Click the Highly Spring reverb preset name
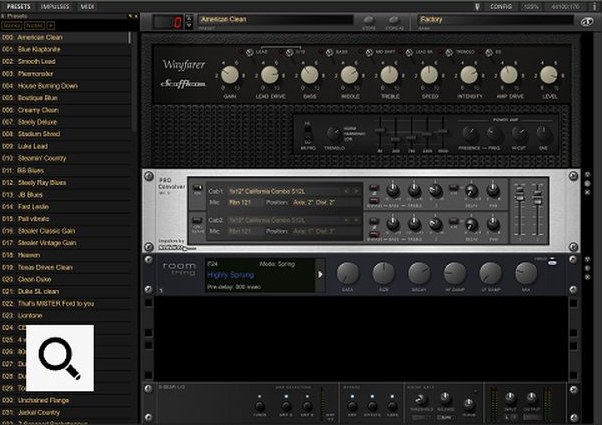The image size is (602, 425). pos(230,275)
